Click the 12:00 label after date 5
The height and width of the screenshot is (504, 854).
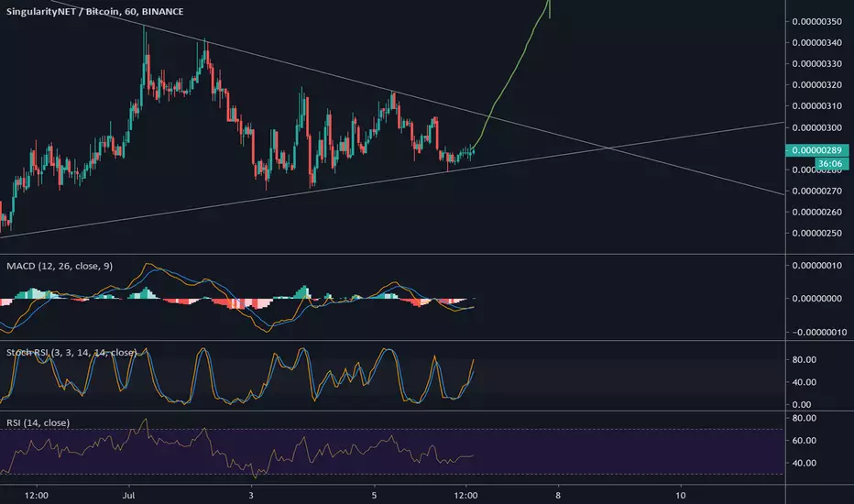465,495
